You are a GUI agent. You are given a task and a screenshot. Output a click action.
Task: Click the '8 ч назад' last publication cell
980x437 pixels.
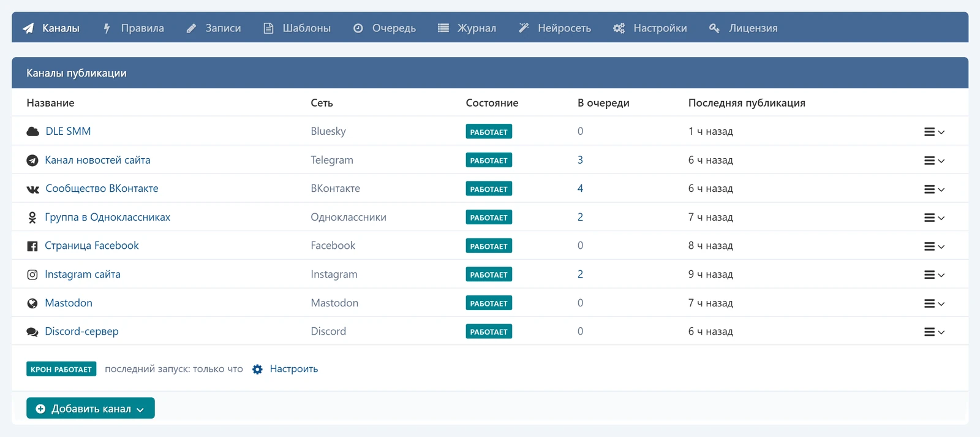point(710,245)
